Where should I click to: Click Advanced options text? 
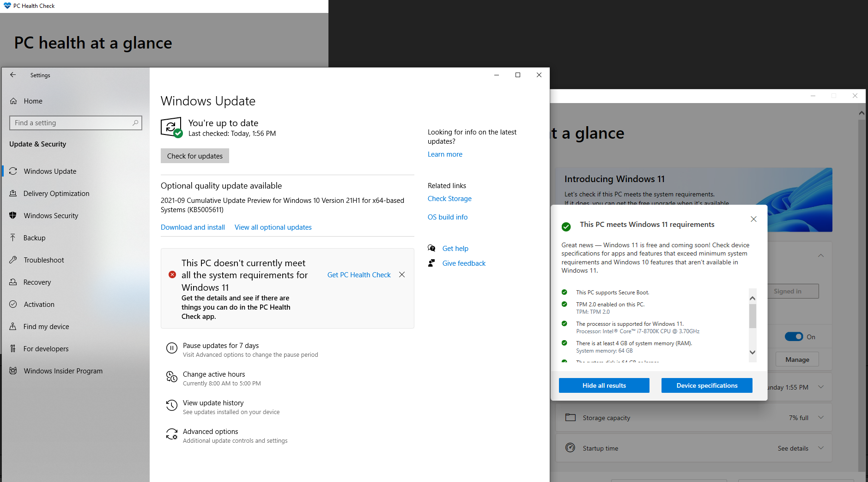coord(211,432)
